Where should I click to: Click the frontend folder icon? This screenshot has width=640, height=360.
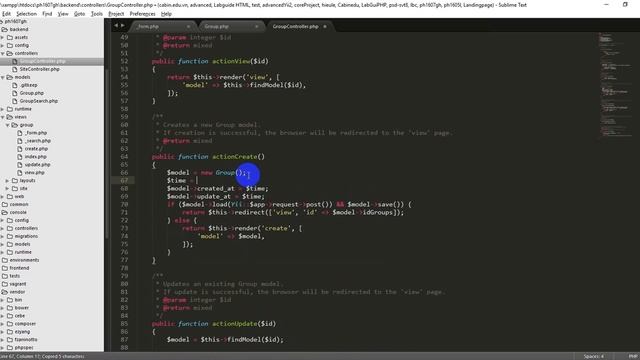5,268
